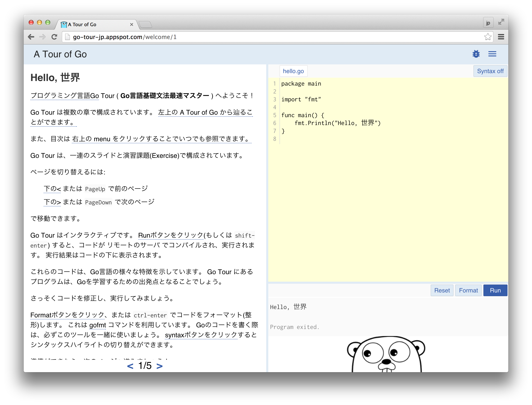Click the jp user profile button
Viewport: 532px width, 405px height.
coord(488,23)
